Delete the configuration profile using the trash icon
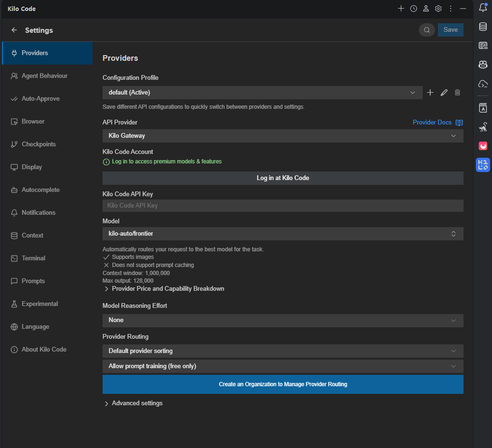Image resolution: width=492 pixels, height=448 pixels. pos(457,93)
